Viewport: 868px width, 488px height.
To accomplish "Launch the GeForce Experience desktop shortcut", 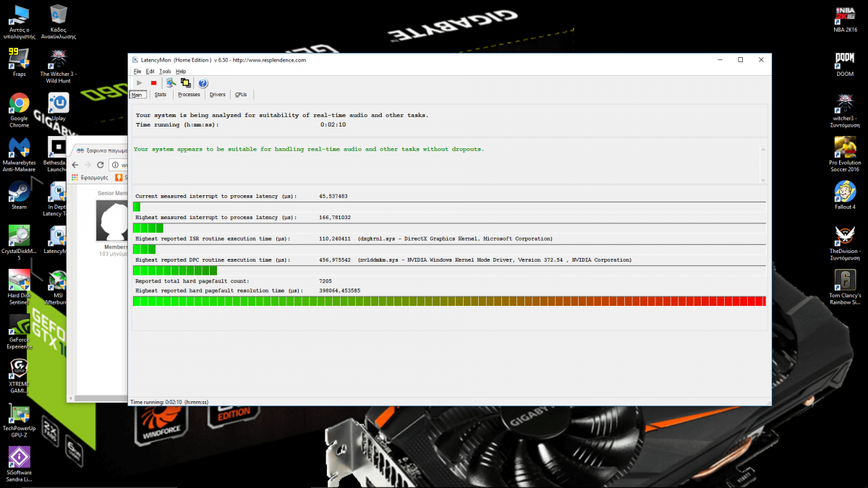I will click(20, 333).
